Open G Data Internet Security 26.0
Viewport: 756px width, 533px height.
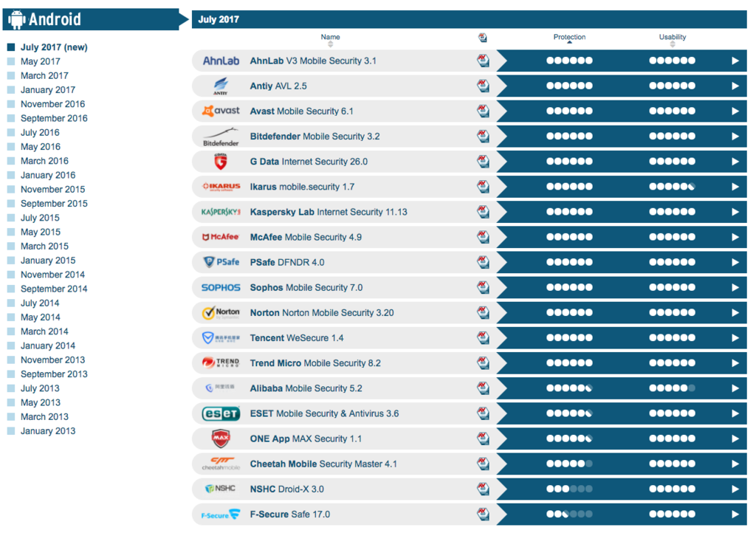309,162
